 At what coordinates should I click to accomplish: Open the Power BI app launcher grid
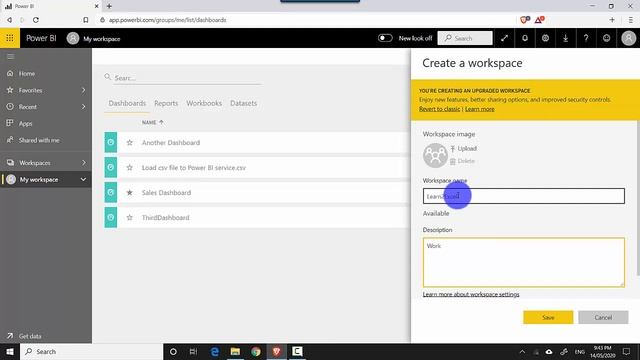pos(10,38)
